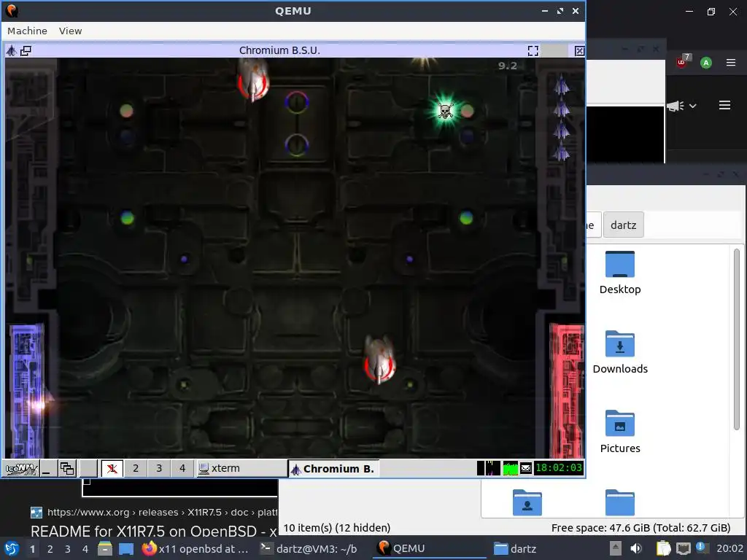The image size is (747, 560).
Task: Switch to IceWM workspace 1
Action: [x=112, y=469]
